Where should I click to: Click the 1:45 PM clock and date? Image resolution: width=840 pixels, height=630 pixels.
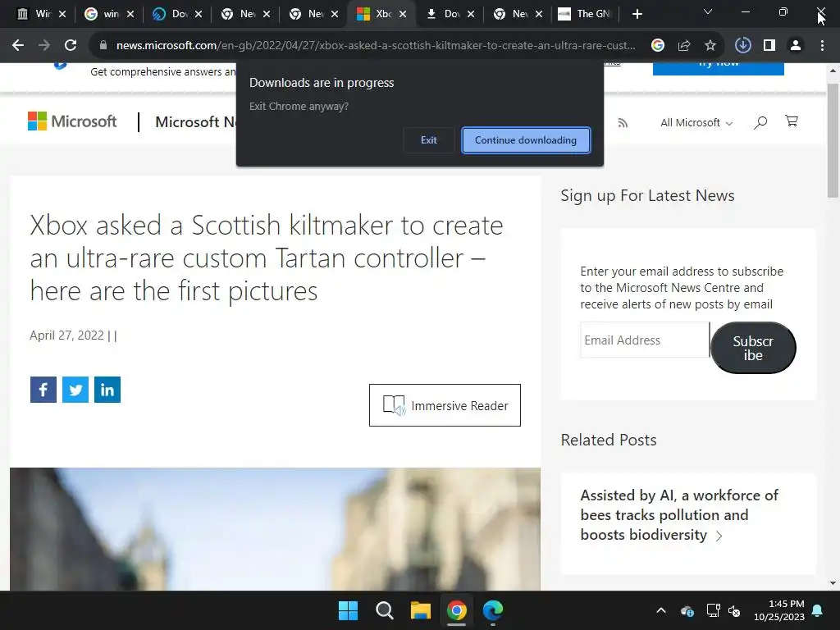[x=780, y=610]
